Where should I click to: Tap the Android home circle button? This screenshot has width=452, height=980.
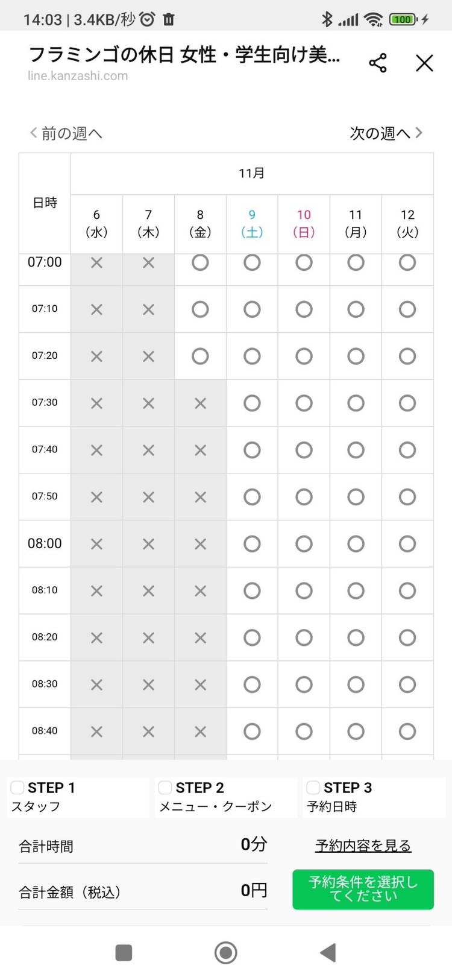coord(226,953)
